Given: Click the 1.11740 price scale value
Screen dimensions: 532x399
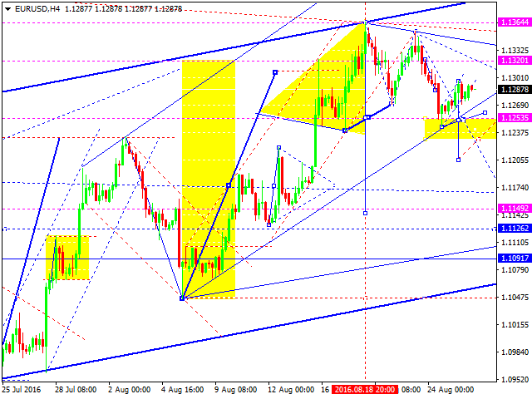Looking at the screenshot, I should click(515, 188).
